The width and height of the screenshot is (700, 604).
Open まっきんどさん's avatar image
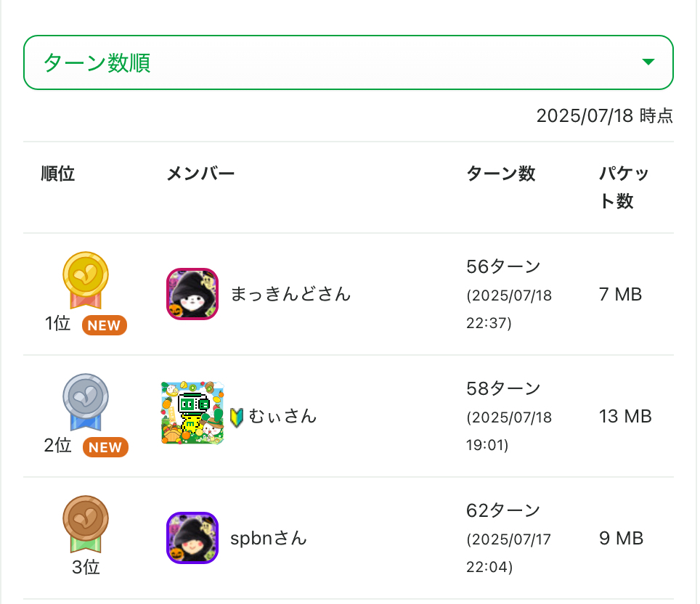tap(192, 294)
